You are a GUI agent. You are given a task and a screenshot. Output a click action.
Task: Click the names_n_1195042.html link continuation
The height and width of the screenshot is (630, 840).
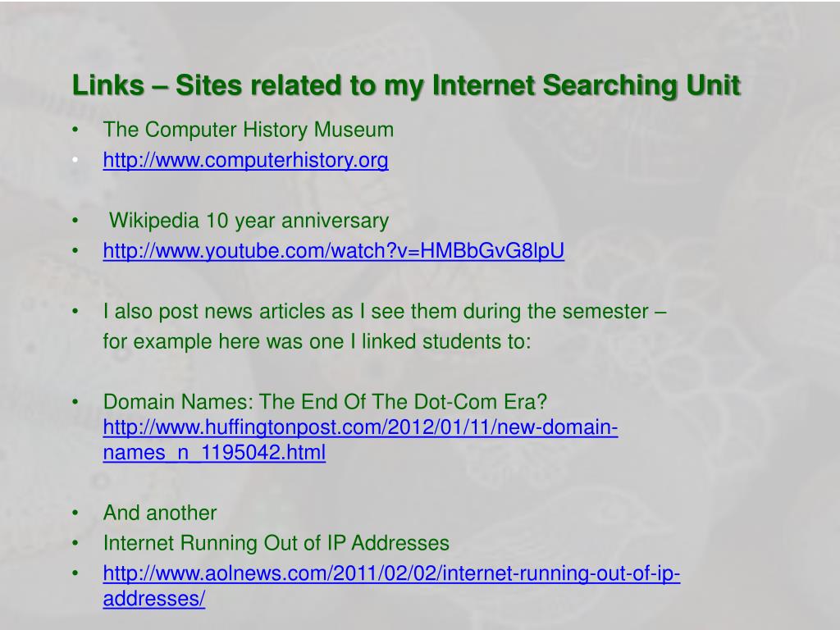pos(214,453)
